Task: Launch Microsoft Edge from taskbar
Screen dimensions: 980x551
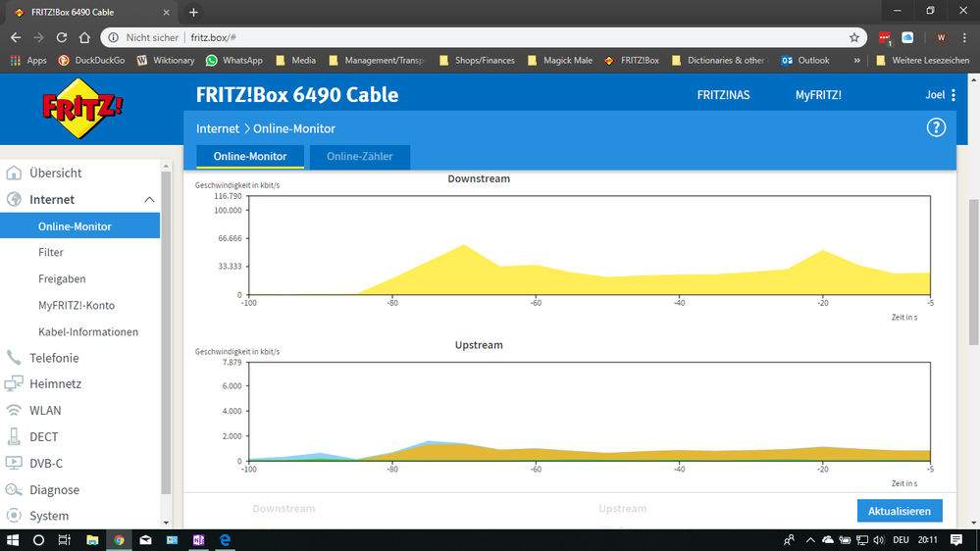Action: [x=225, y=540]
